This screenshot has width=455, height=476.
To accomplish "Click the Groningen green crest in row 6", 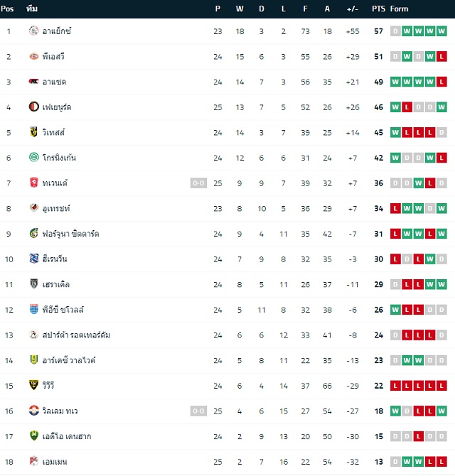I will click(33, 157).
